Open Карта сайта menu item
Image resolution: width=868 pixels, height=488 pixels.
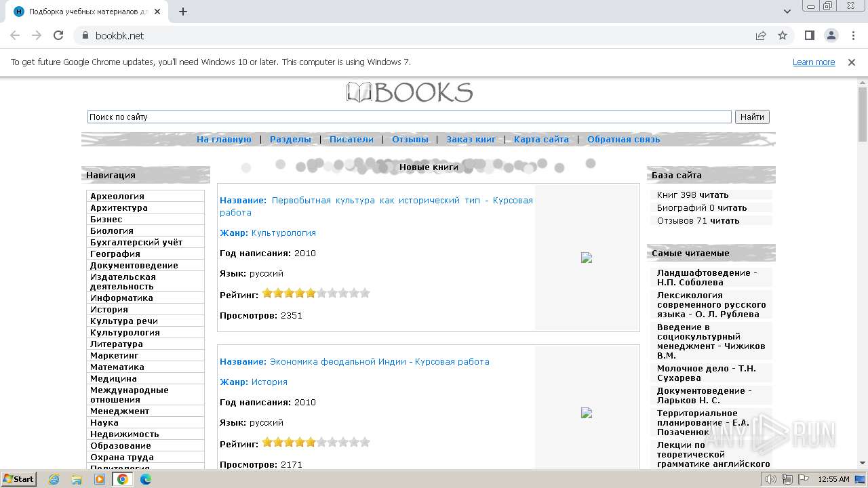point(541,139)
